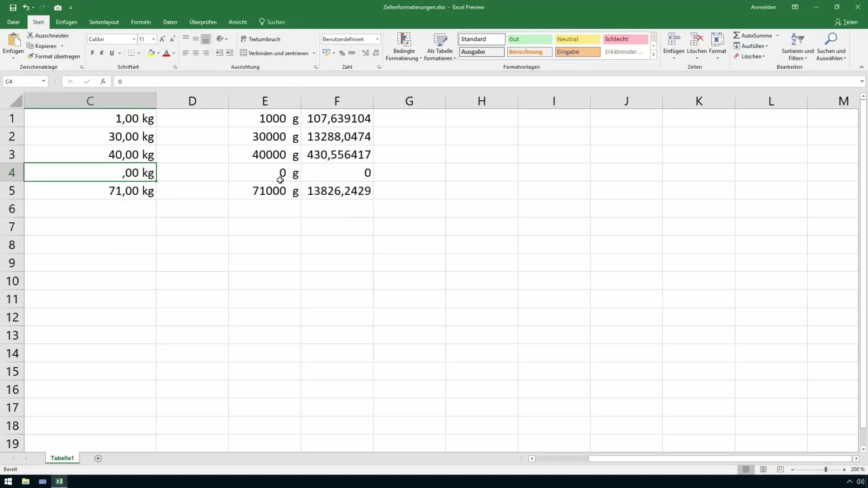Align cell text left
This screenshot has height=488, width=868.
(186, 53)
